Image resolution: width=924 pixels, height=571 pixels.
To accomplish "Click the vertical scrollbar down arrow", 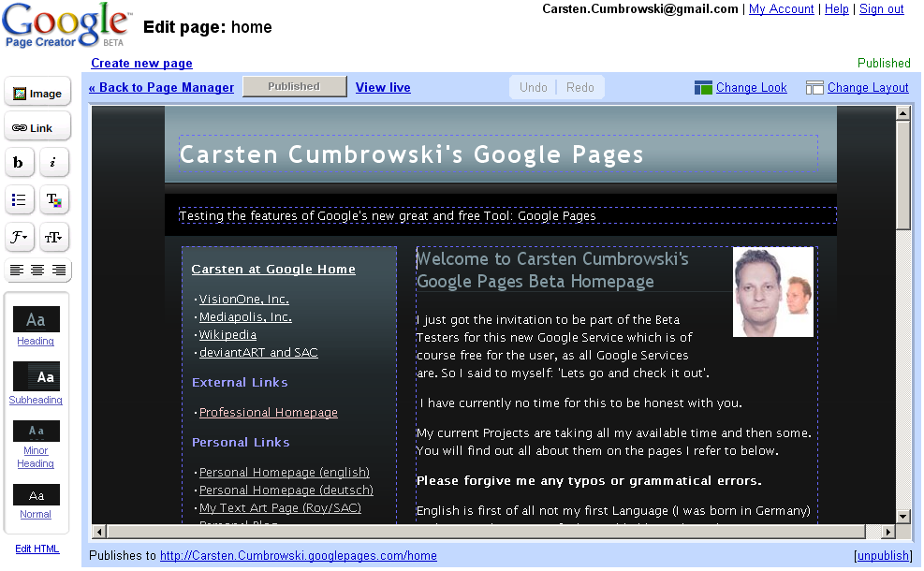I will point(903,516).
